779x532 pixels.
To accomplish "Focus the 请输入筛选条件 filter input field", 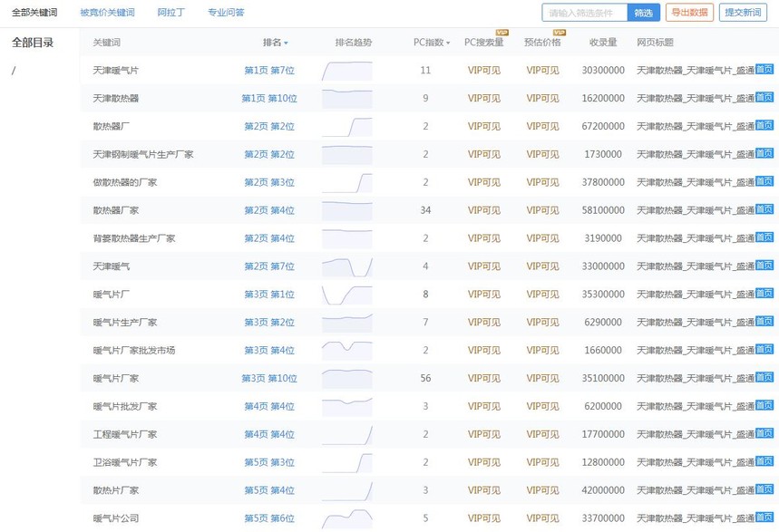I will click(x=585, y=13).
